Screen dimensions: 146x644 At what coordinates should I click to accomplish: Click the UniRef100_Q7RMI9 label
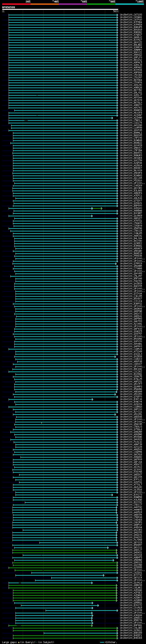(131, 263)
